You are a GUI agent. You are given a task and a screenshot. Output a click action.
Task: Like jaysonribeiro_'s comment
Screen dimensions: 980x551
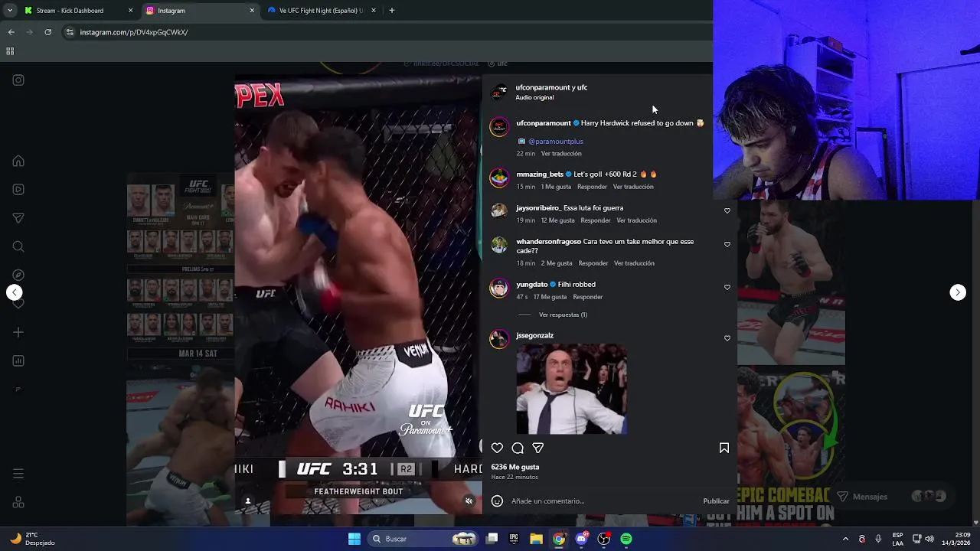pyautogui.click(x=727, y=210)
